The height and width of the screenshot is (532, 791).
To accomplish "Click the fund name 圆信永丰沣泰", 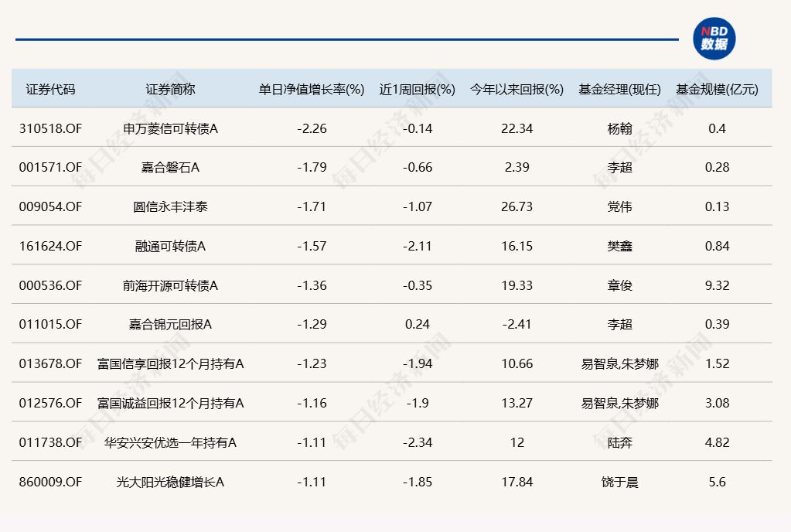I will point(170,207).
